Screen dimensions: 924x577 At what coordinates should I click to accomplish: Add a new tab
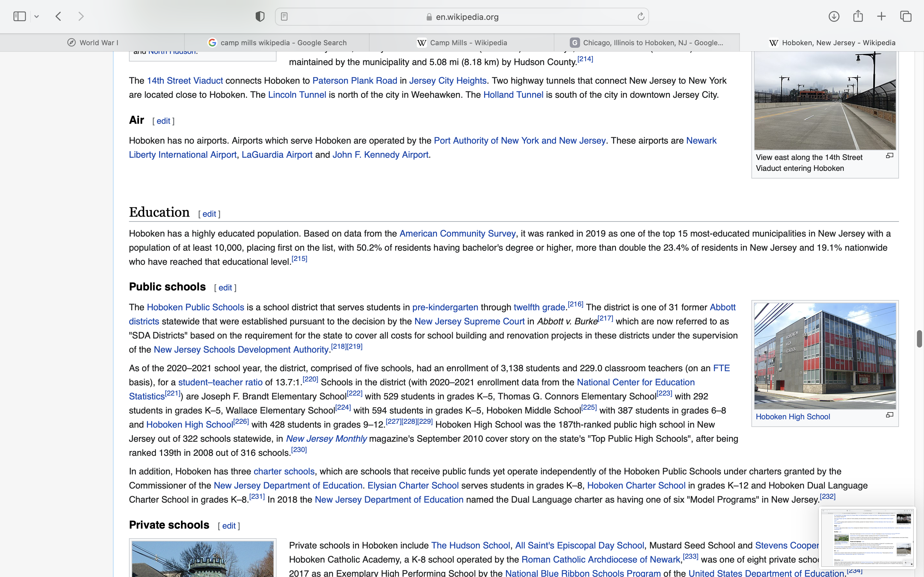click(882, 16)
